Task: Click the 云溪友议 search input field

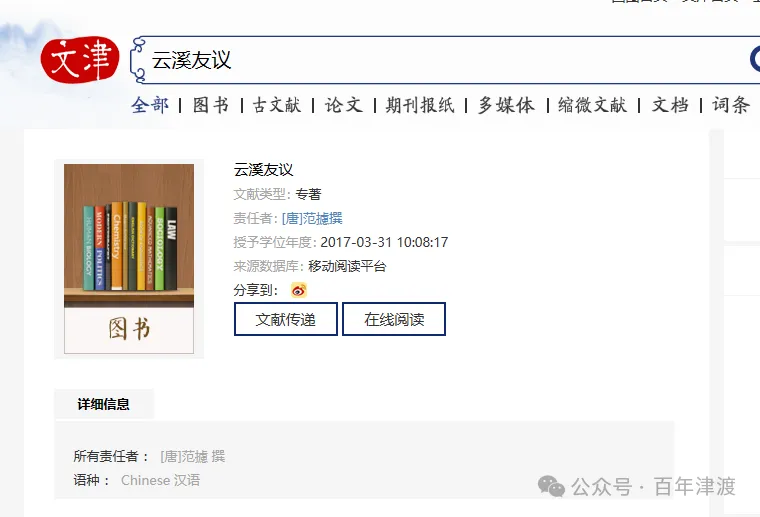Action: pyautogui.click(x=446, y=60)
